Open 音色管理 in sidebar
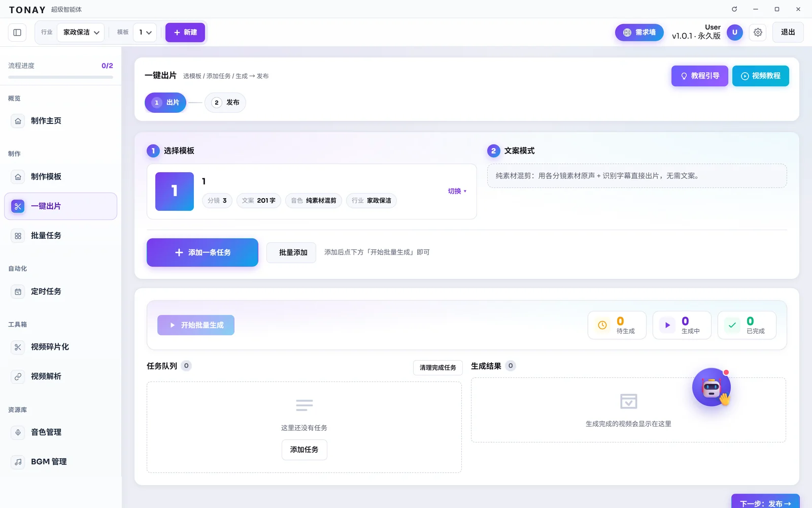Image resolution: width=812 pixels, height=508 pixels. point(60,432)
